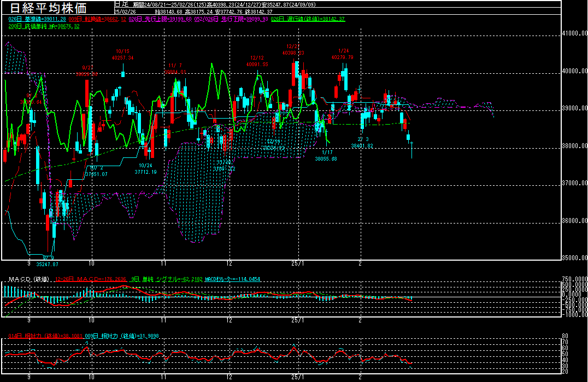588x382 pixels.
Task: Click the 38000.00 price axis label
Action: tap(575, 146)
